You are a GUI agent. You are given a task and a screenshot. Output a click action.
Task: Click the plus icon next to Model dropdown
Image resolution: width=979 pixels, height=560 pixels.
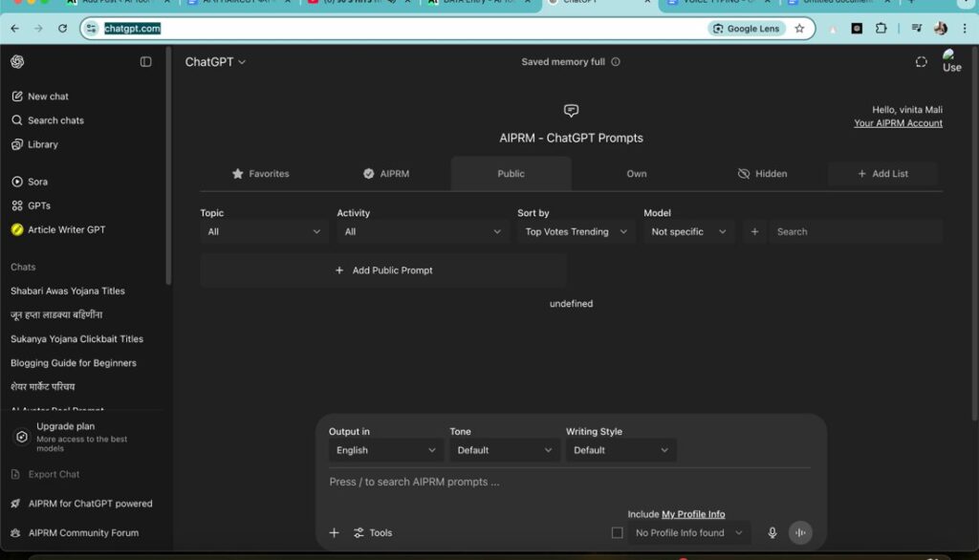pyautogui.click(x=754, y=231)
